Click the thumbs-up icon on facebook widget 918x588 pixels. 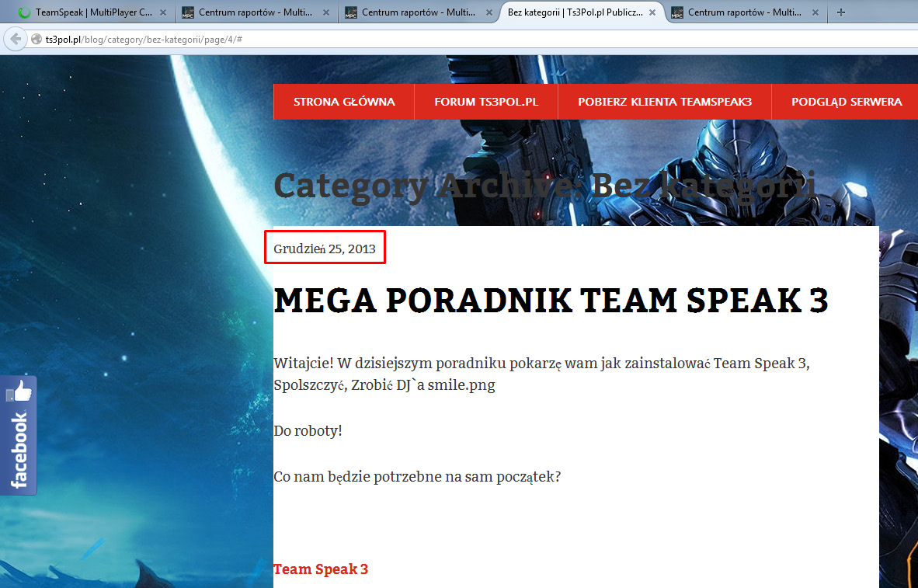click(20, 391)
